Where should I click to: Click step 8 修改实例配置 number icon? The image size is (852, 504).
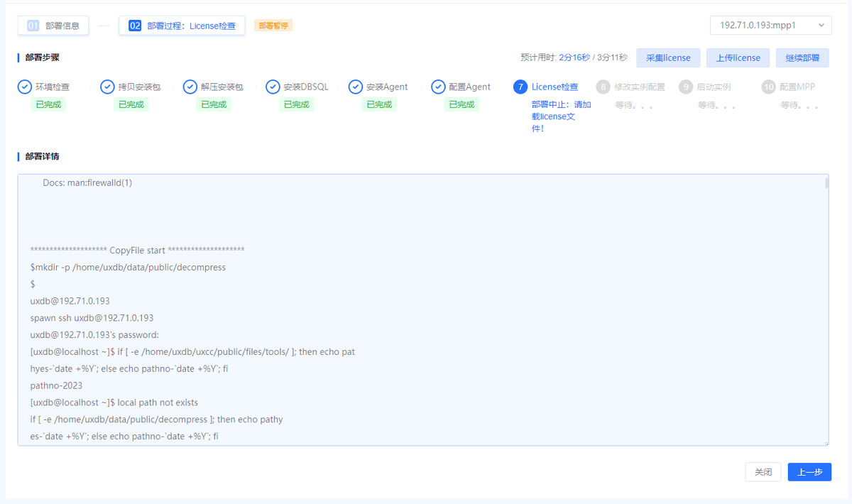(x=603, y=87)
